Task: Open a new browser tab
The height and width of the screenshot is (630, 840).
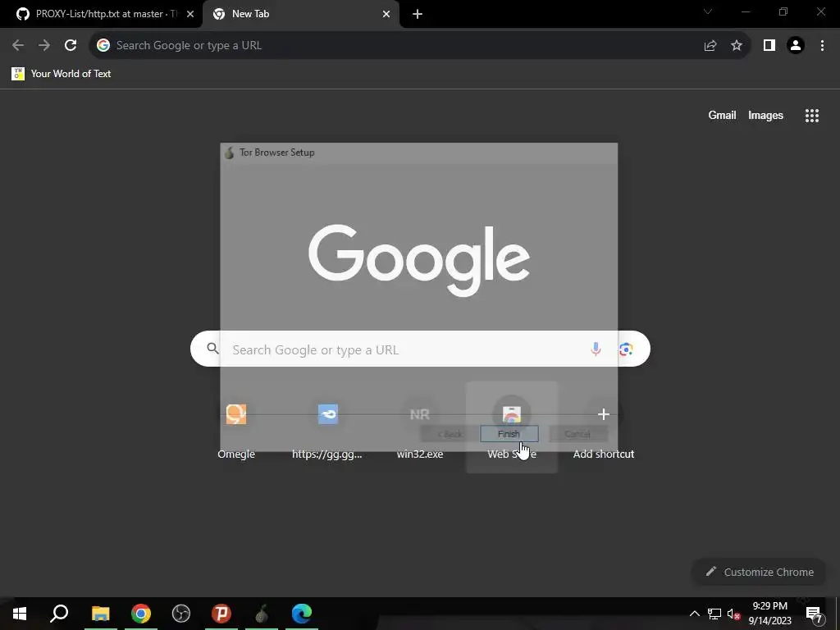Action: pyautogui.click(x=418, y=14)
